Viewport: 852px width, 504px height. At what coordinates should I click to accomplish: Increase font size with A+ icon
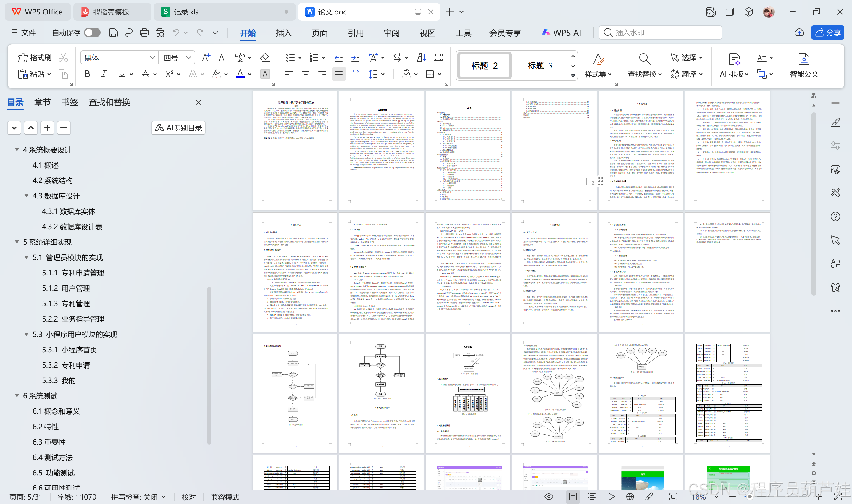206,57
